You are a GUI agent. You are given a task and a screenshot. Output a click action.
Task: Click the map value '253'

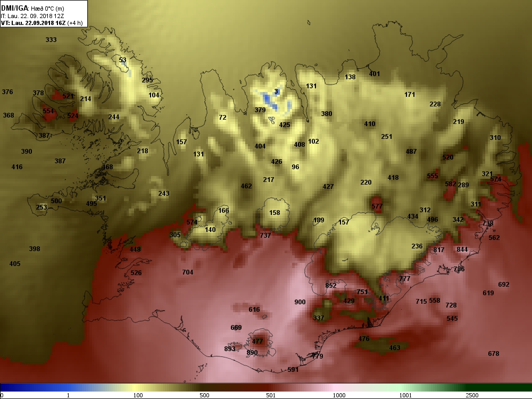click(x=41, y=207)
